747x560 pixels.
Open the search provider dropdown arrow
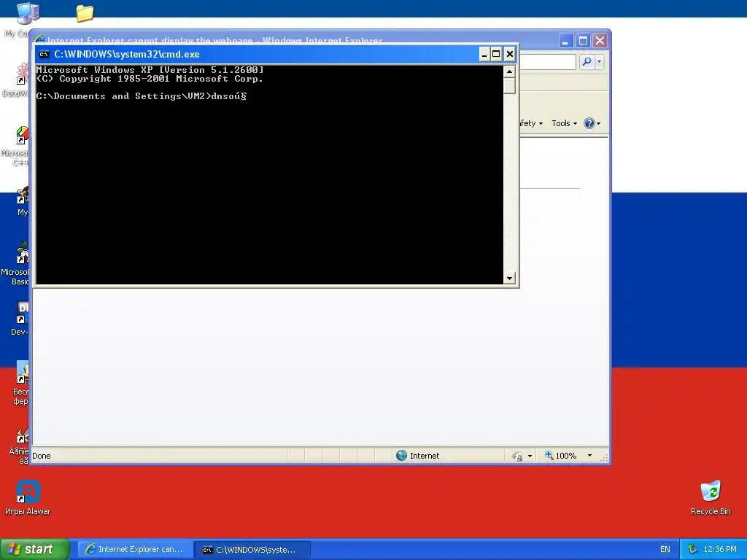(600, 61)
